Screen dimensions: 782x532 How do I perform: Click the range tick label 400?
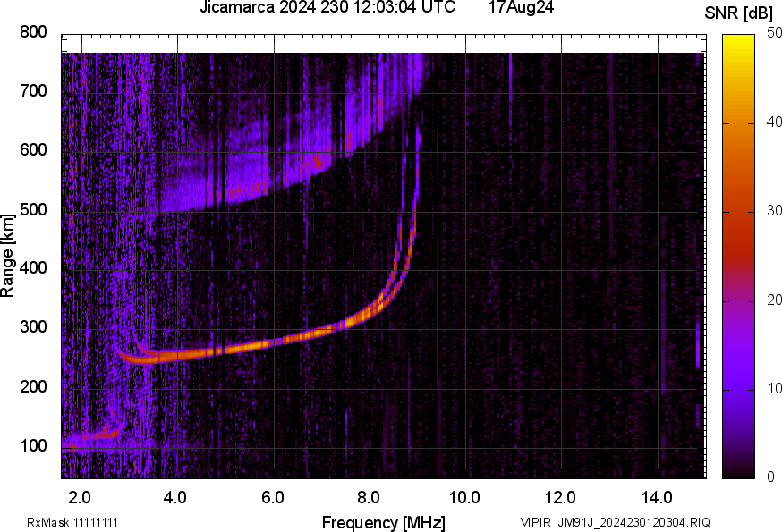tap(33, 267)
